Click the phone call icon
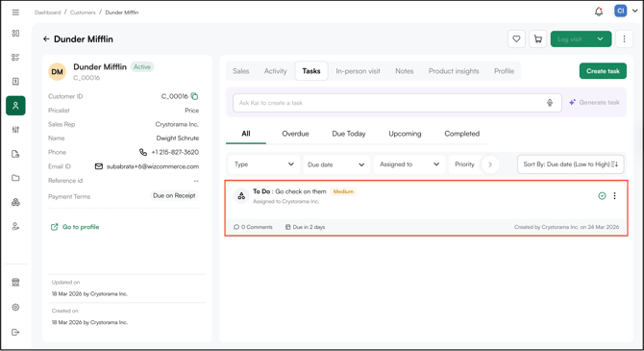Image resolution: width=644 pixels, height=351 pixels. [143, 152]
